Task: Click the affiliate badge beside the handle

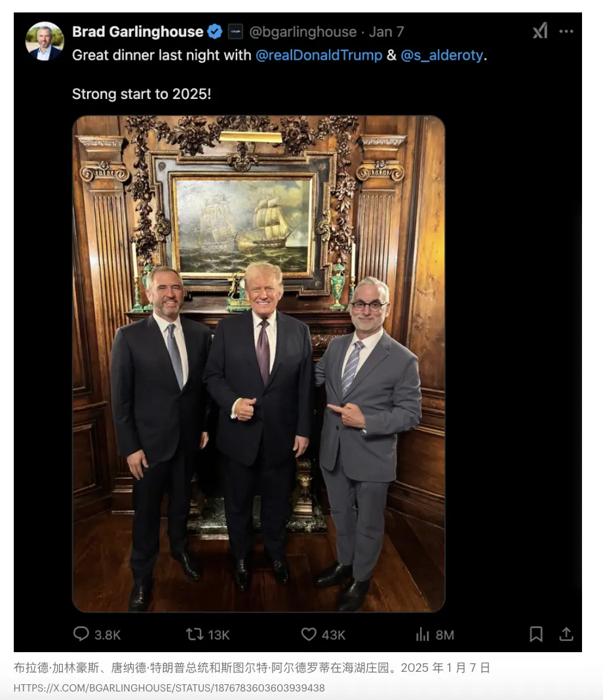Action: pyautogui.click(x=237, y=31)
